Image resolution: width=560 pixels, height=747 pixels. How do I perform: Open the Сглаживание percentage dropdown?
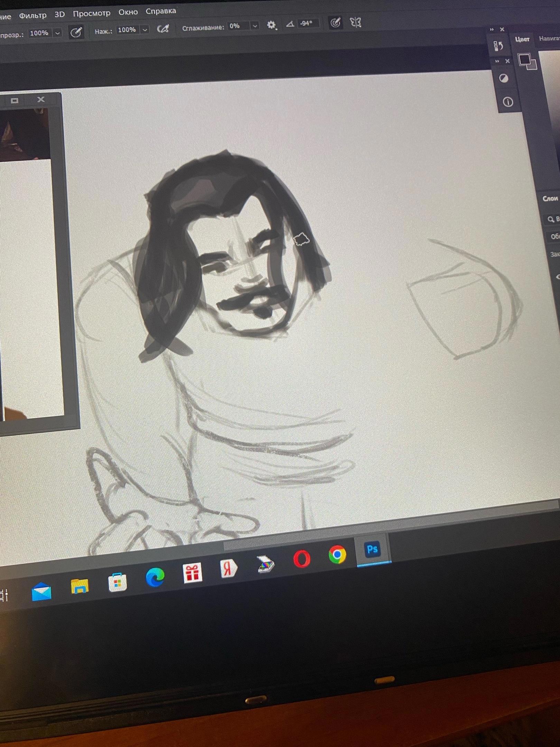255,26
